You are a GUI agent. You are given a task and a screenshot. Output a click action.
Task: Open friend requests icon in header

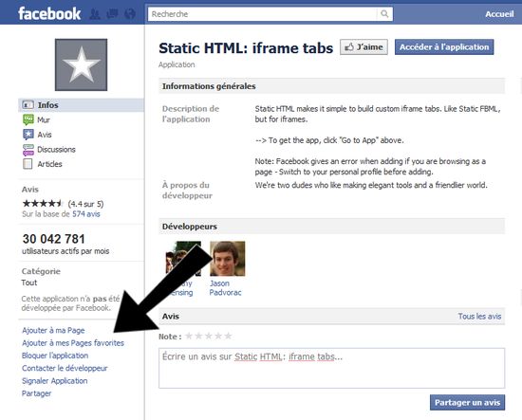pos(95,14)
